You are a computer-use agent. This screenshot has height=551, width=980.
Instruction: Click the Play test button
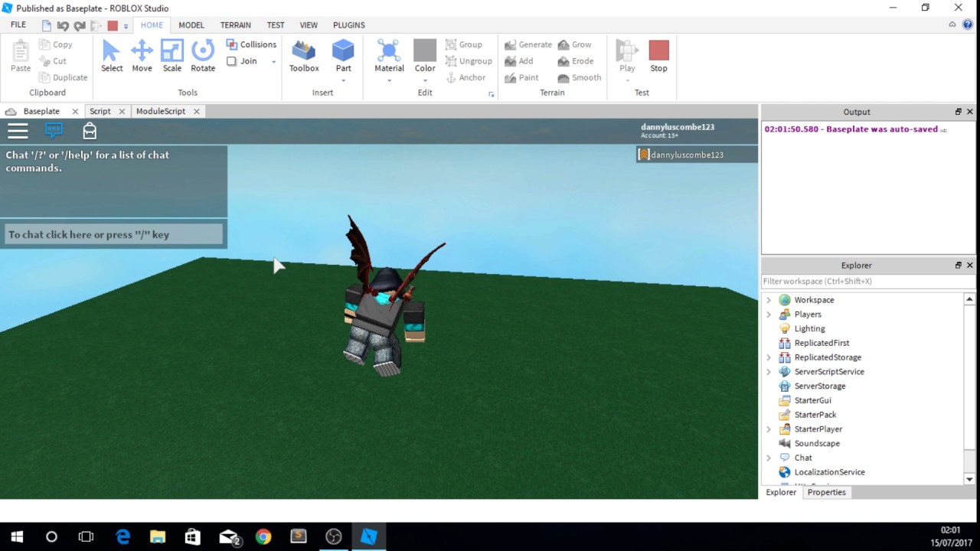tap(627, 55)
